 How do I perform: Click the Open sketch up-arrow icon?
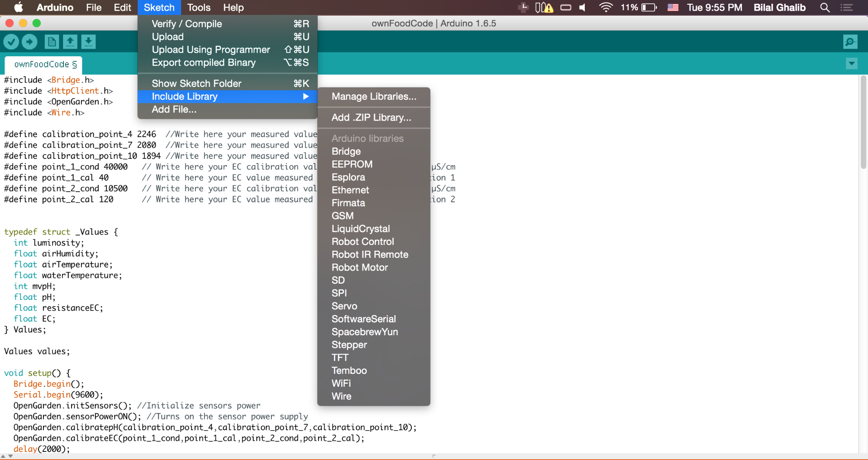70,42
